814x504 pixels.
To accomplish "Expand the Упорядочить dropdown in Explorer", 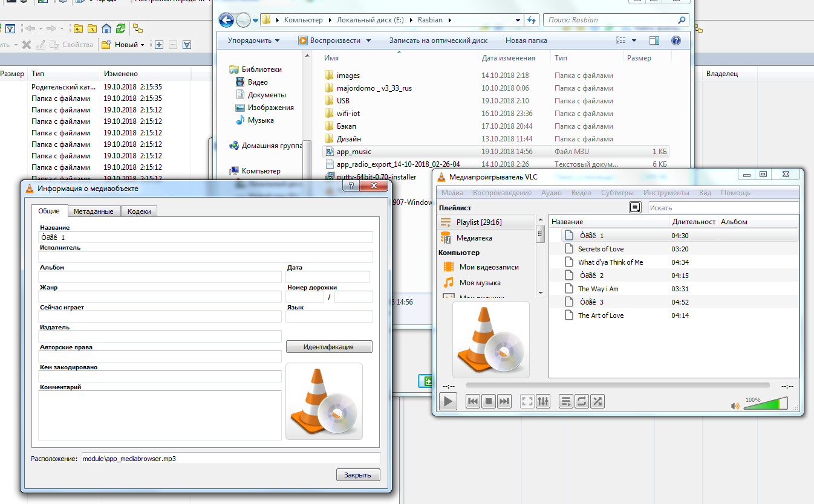I will click(253, 40).
